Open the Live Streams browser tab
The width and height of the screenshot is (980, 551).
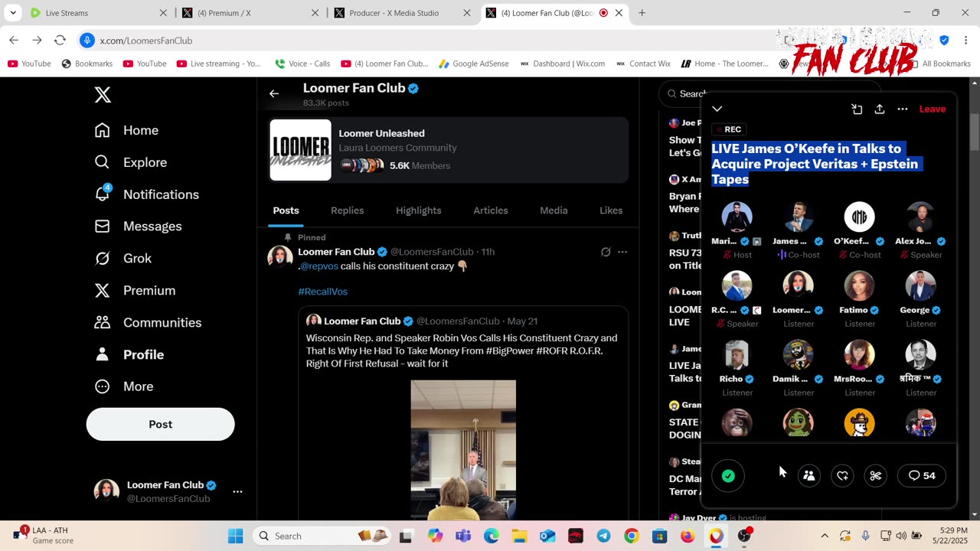98,13
